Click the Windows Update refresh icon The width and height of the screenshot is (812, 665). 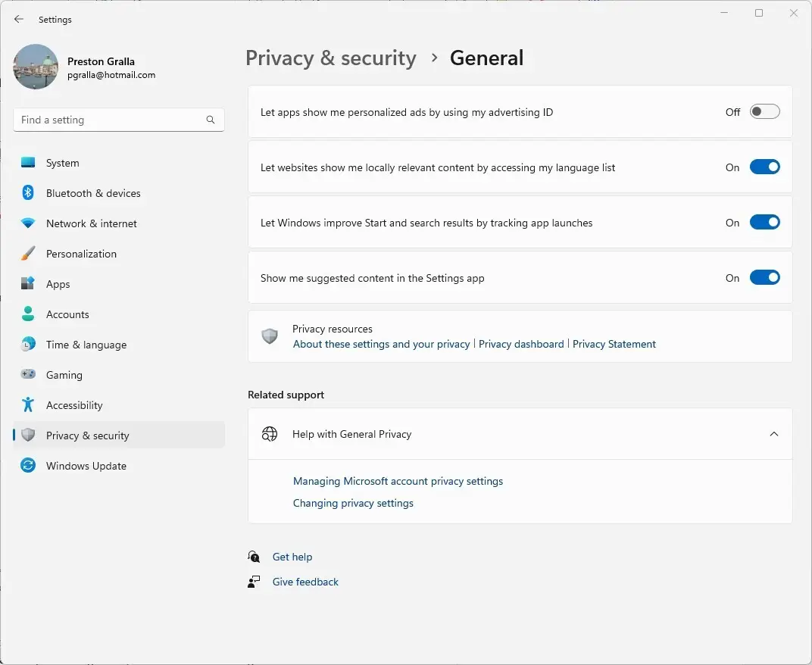click(28, 465)
